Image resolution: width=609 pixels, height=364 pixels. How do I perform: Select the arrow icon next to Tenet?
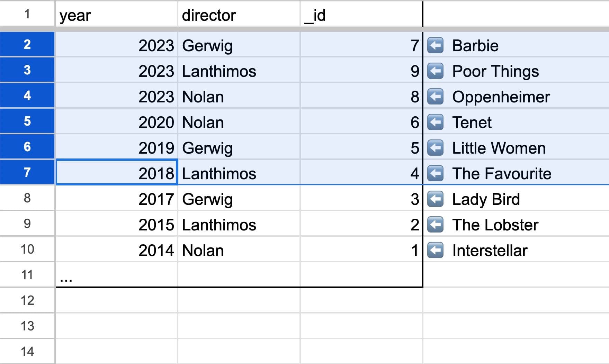pos(437,122)
